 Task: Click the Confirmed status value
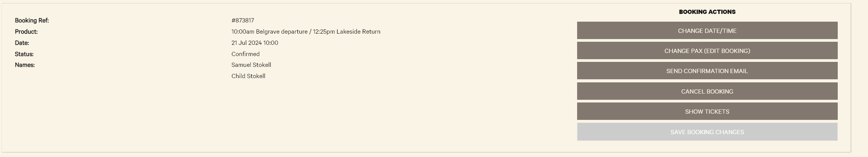click(x=246, y=54)
